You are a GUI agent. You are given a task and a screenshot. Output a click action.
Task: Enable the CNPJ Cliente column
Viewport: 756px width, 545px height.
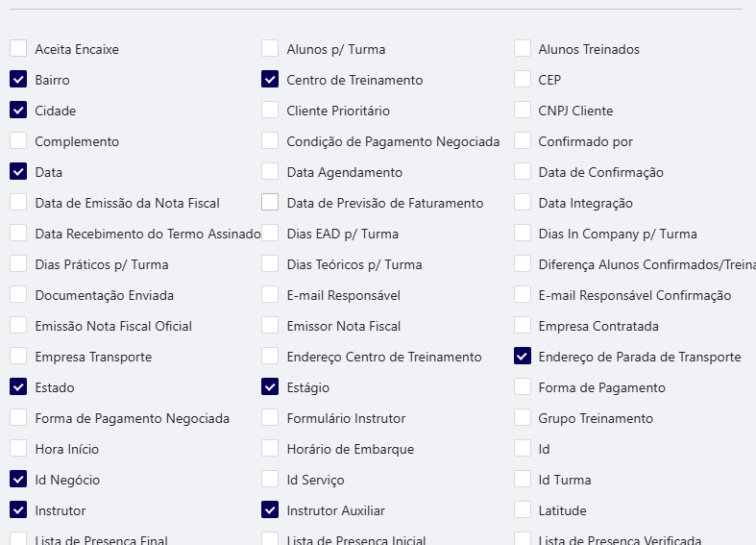coord(522,111)
